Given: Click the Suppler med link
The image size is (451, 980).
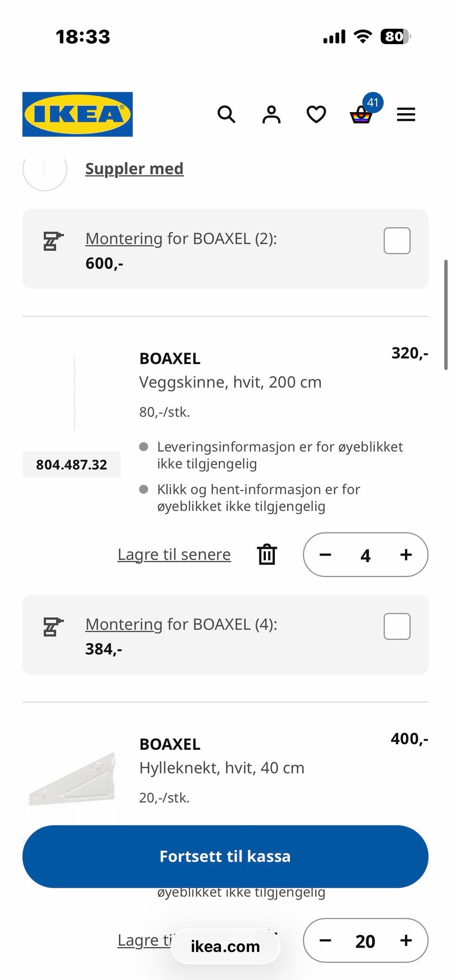Looking at the screenshot, I should pyautogui.click(x=134, y=169).
